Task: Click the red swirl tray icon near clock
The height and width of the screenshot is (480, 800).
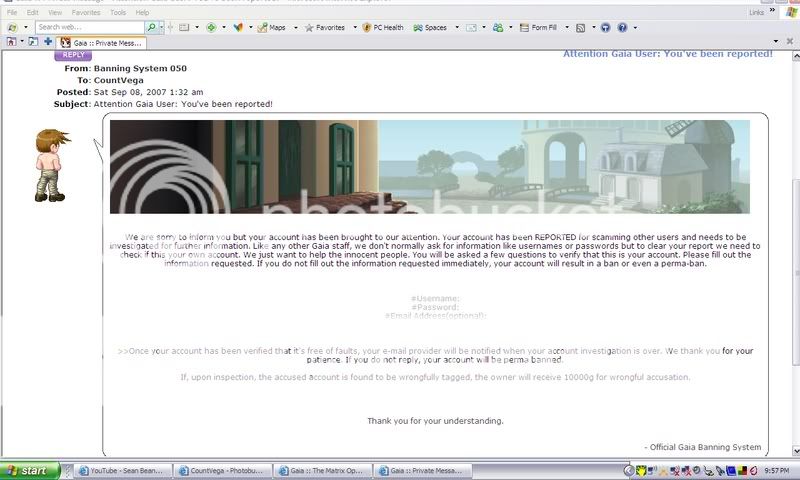Action: 754,471
